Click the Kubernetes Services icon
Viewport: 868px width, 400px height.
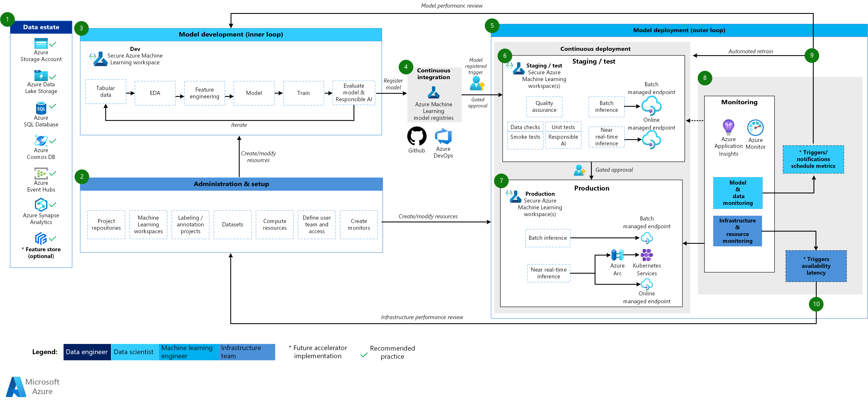pos(647,255)
